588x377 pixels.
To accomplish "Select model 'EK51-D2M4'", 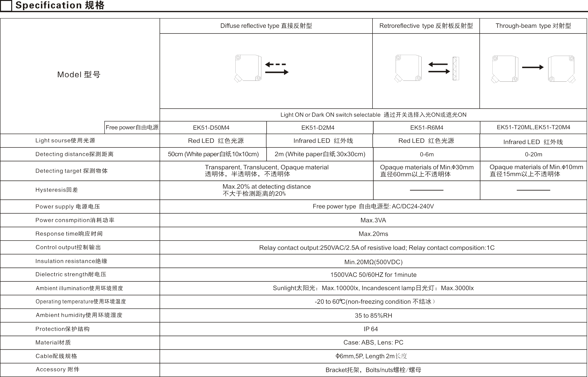I will click(x=318, y=128).
